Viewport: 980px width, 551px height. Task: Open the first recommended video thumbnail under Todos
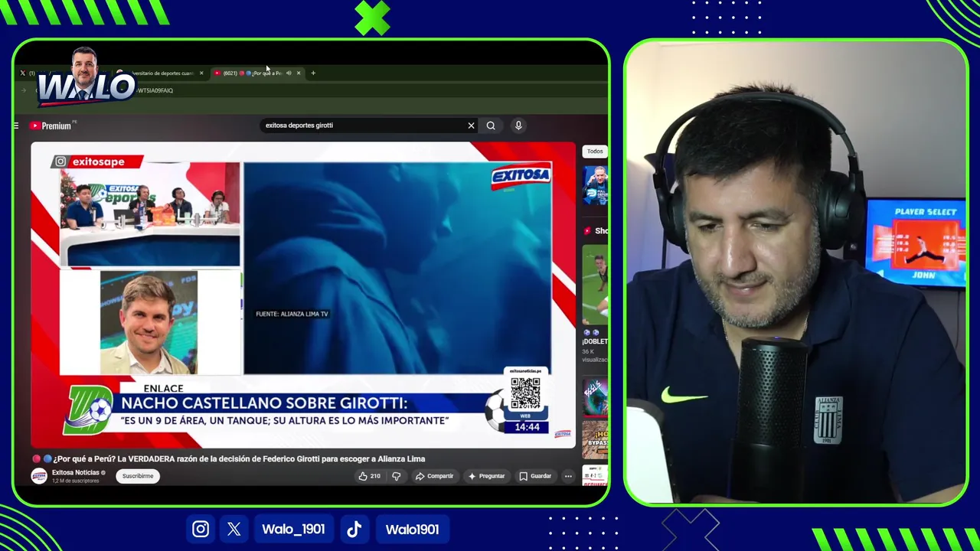click(x=595, y=185)
